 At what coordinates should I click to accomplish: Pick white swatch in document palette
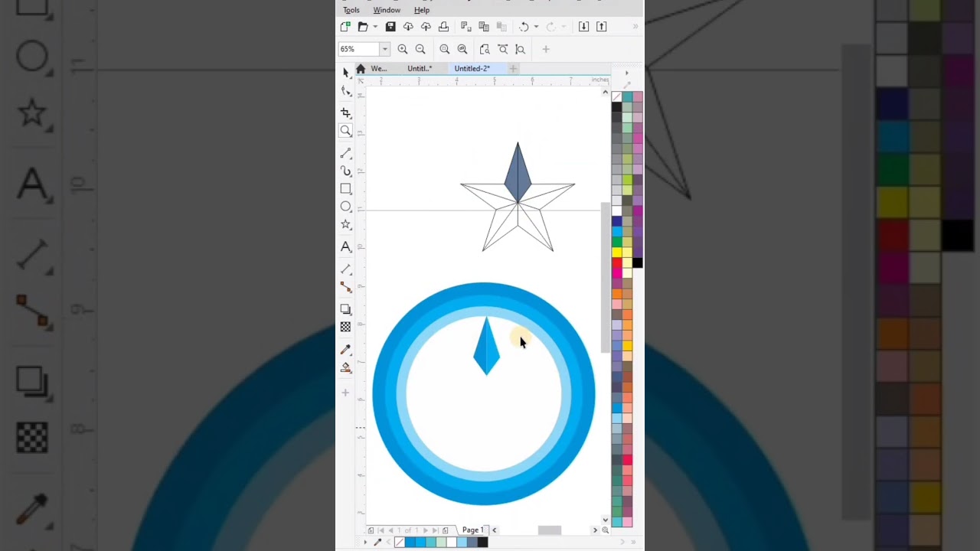click(451, 542)
